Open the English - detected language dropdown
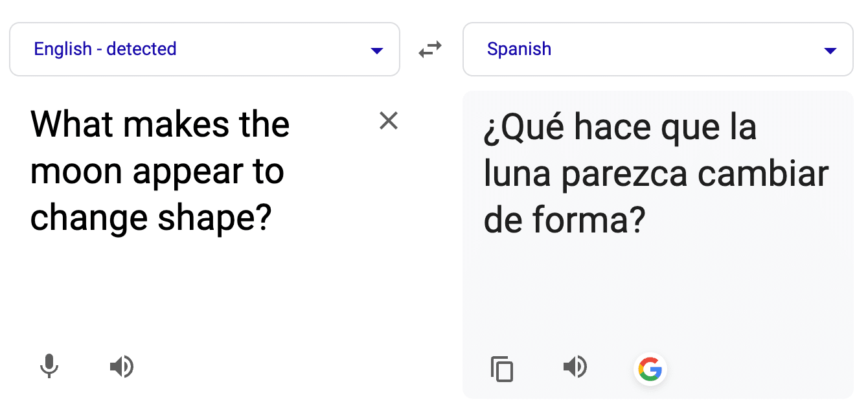 click(x=205, y=49)
